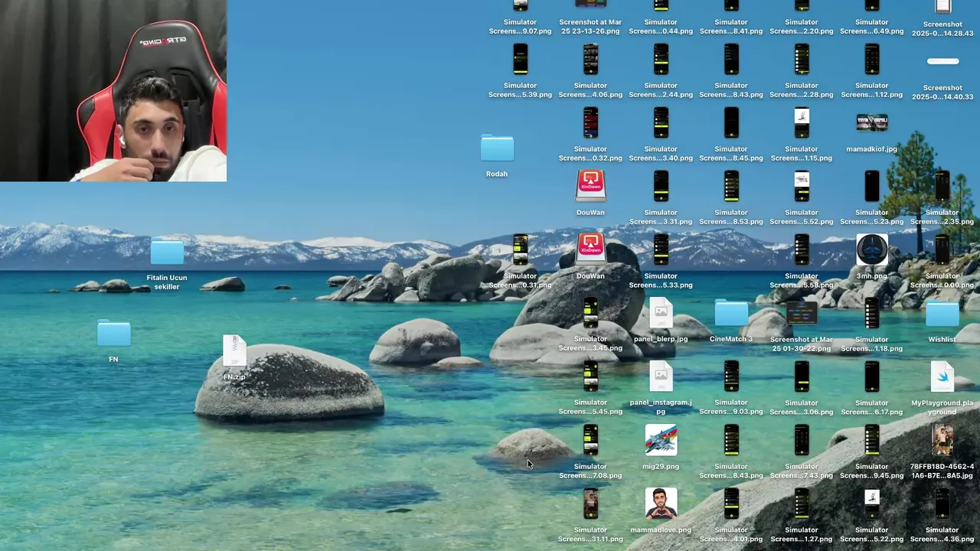
Task: Select the mamadkiof.jpg image file
Action: 872,122
